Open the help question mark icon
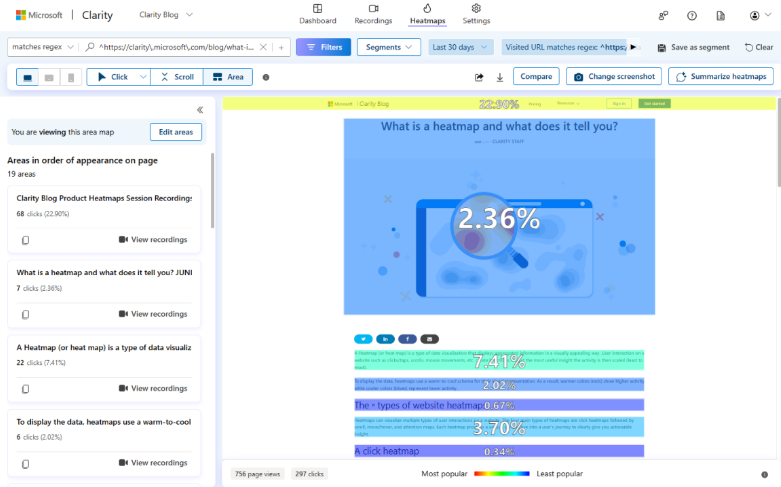This screenshot has width=781, height=487. pos(692,15)
